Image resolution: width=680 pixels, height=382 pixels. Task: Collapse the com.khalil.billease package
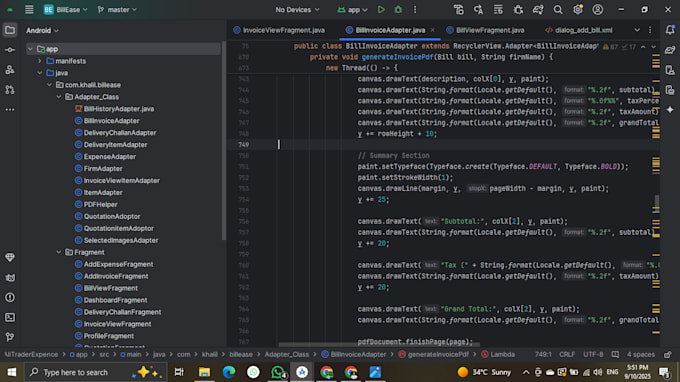49,85
